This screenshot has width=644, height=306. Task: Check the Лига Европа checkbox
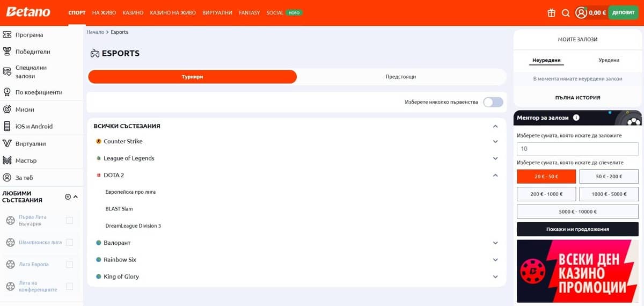[69, 264]
